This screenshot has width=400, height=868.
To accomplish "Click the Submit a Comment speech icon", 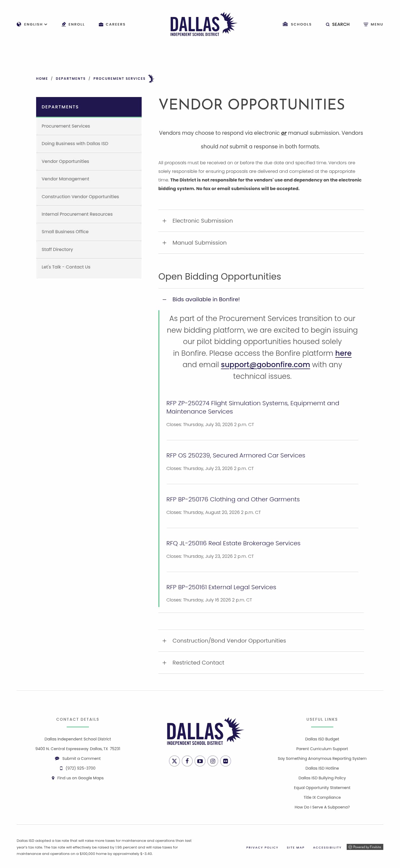I will 57,758.
